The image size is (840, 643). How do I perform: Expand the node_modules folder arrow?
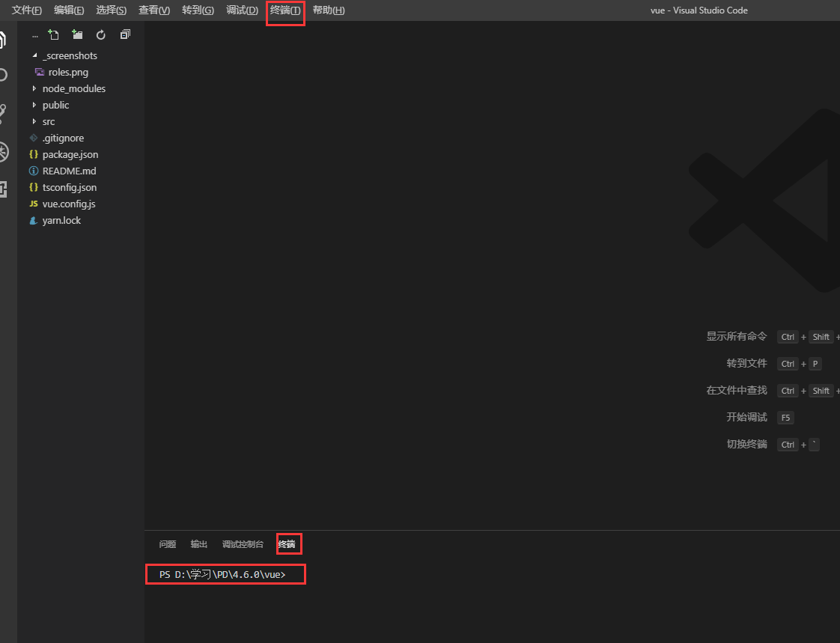(x=34, y=88)
